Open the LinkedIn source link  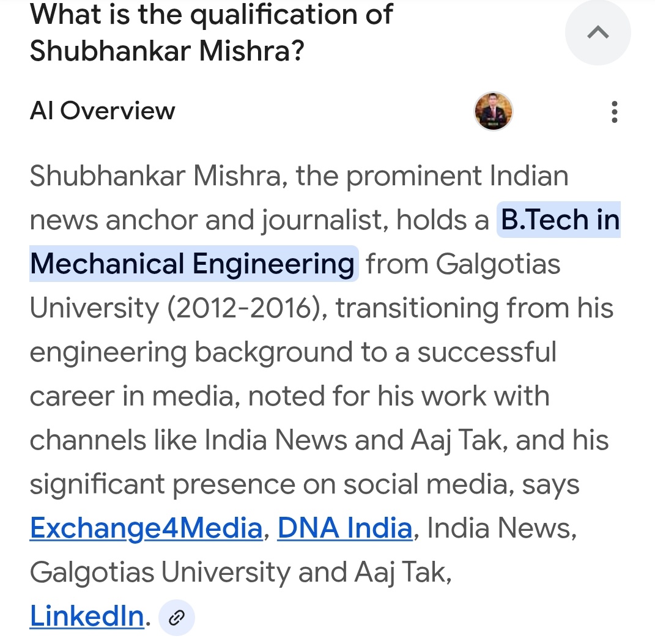point(87,616)
